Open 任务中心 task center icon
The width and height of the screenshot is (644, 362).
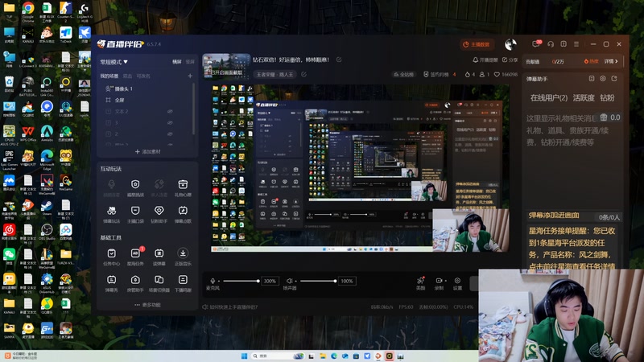point(111,257)
